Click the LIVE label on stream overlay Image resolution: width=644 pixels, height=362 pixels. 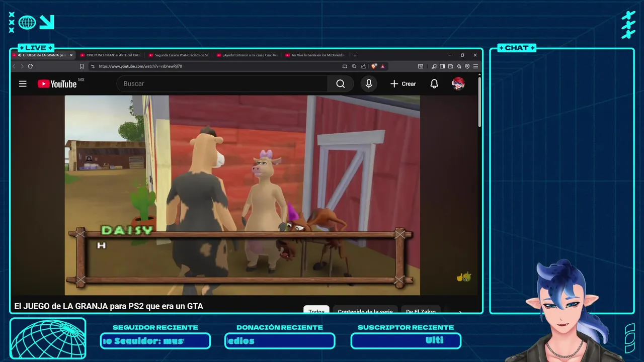pos(36,48)
